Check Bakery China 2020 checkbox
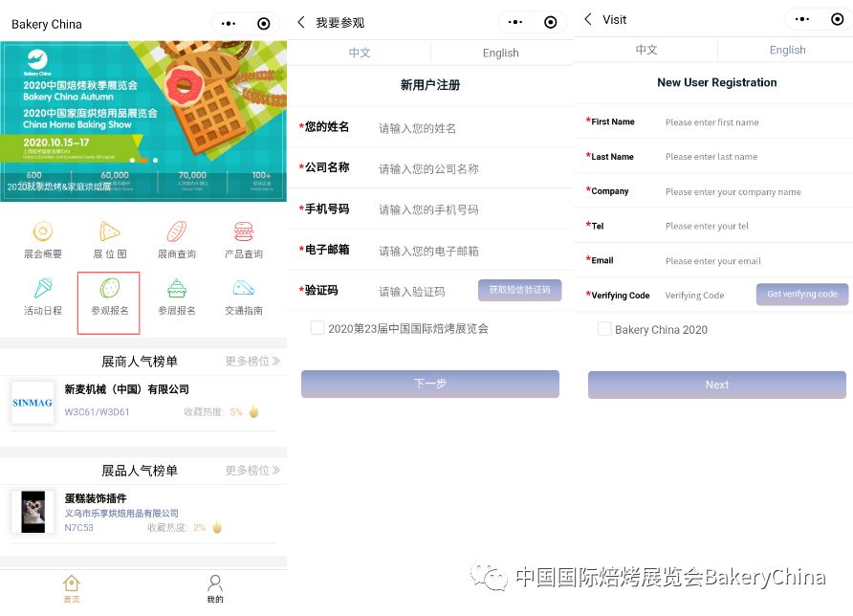This screenshot has height=616, width=853. 603,329
